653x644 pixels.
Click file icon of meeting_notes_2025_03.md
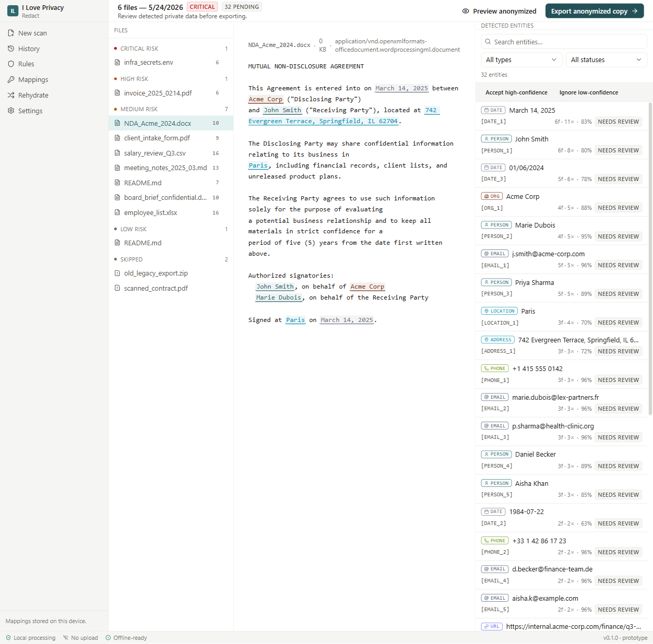[117, 168]
